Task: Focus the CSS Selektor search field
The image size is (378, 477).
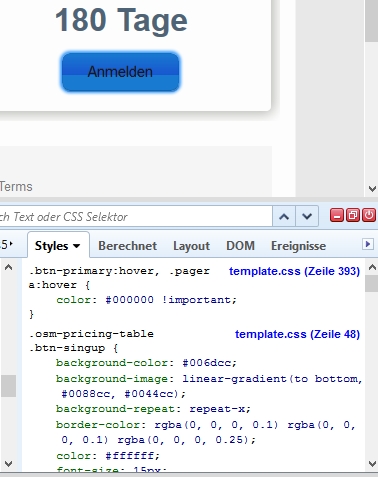Action: coord(135,217)
